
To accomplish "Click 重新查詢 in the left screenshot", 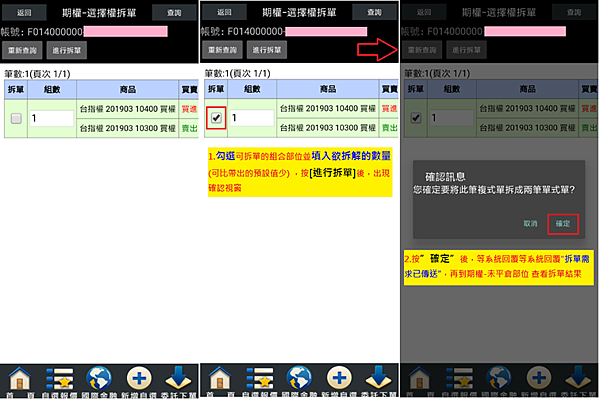I will [22, 50].
